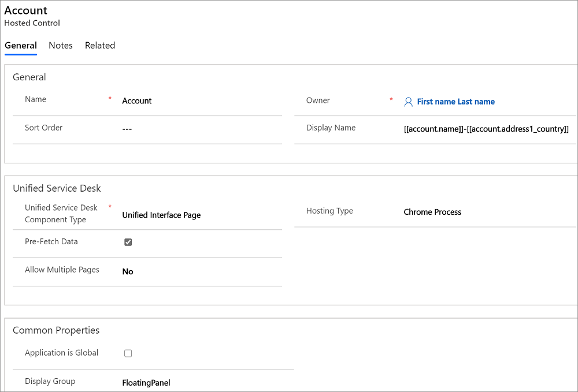Edit the Display Name field value
This screenshot has height=392, width=578.
tap(486, 129)
